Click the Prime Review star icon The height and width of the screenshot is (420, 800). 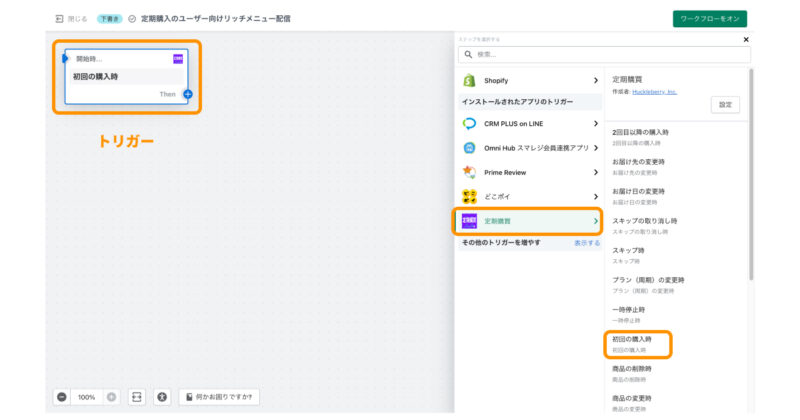[469, 172]
